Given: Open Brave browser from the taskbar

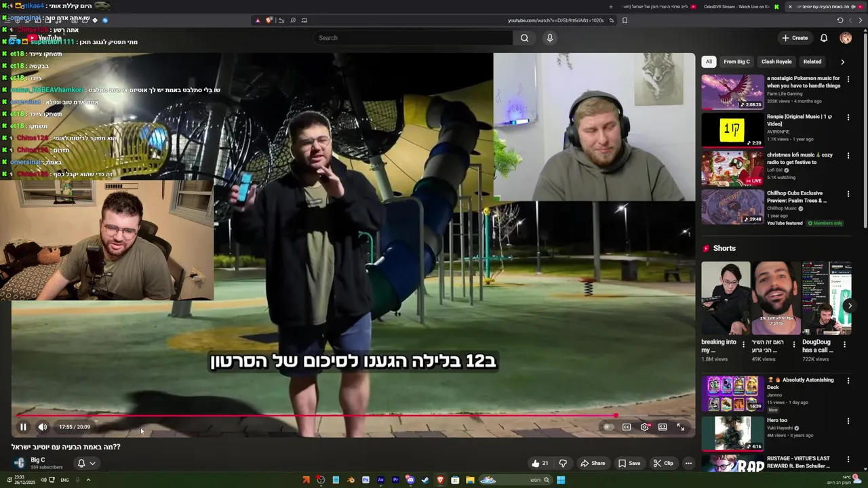Looking at the screenshot, I should 440,480.
